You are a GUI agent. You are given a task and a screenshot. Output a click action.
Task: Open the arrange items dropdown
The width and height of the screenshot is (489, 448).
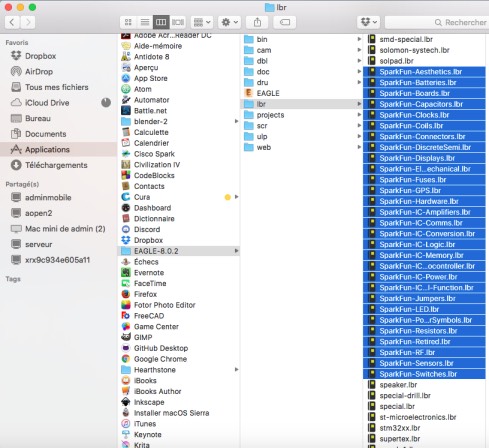(x=202, y=22)
